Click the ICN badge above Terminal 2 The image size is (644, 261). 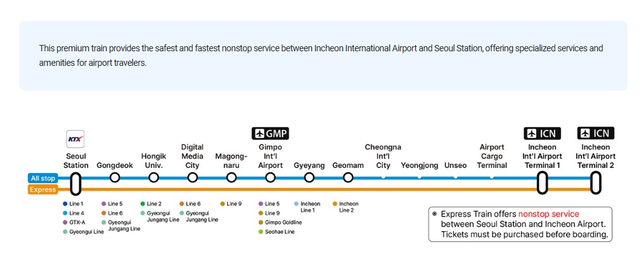tap(595, 133)
